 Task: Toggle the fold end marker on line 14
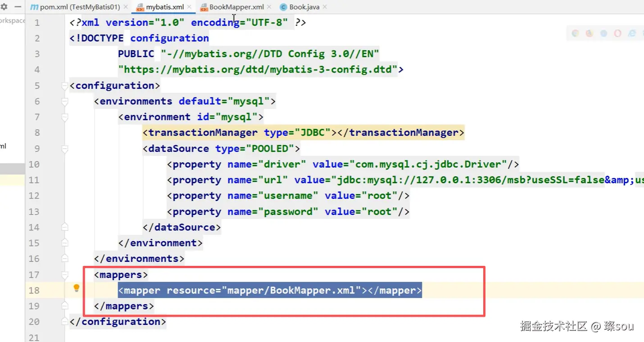coord(64,227)
